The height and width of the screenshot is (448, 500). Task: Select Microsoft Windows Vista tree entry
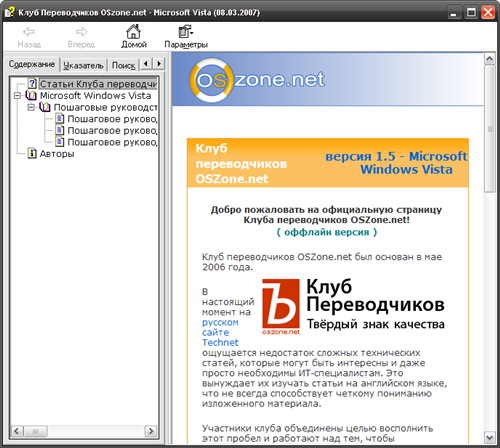95,96
